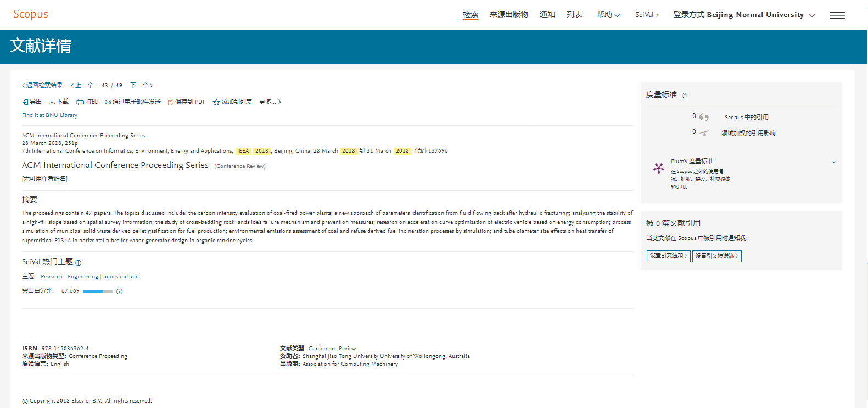This screenshot has height=408, width=868.
Task: Open the 通知 alerts menu item
Action: pyautogui.click(x=547, y=14)
